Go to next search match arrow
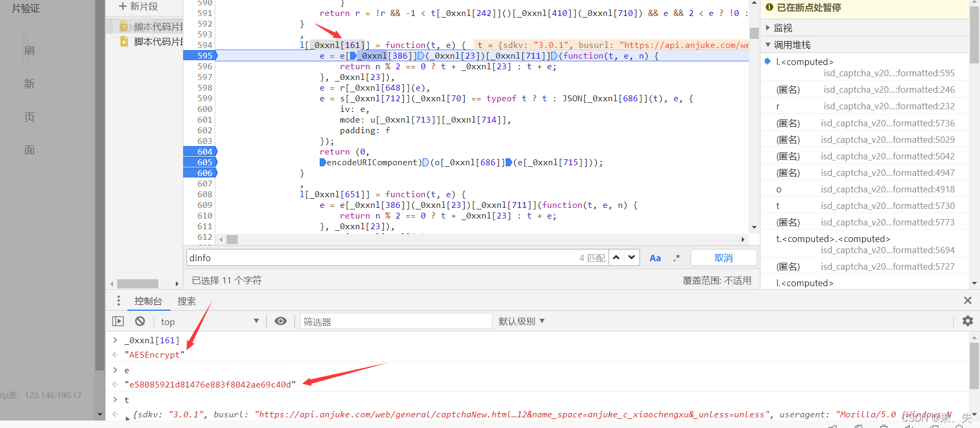Image resolution: width=980 pixels, height=428 pixels. pyautogui.click(x=631, y=257)
